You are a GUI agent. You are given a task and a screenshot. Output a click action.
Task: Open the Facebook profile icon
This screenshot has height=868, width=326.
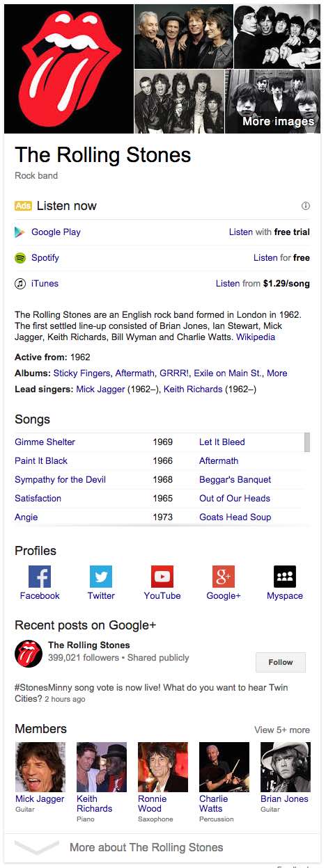pos(40,577)
